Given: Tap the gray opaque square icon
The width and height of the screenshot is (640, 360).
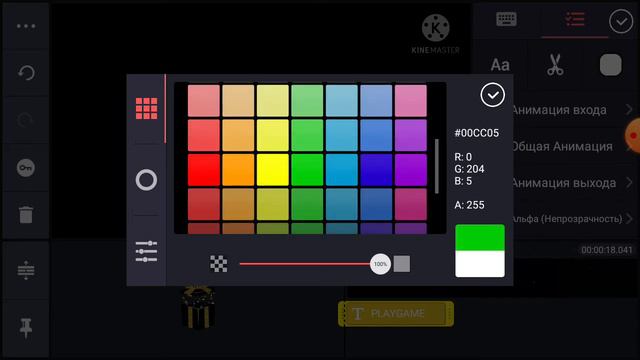Looking at the screenshot, I should (402, 264).
